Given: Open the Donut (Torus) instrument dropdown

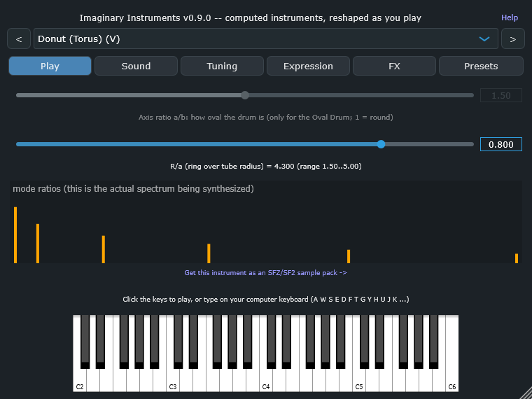Looking at the screenshot, I should tap(266, 39).
